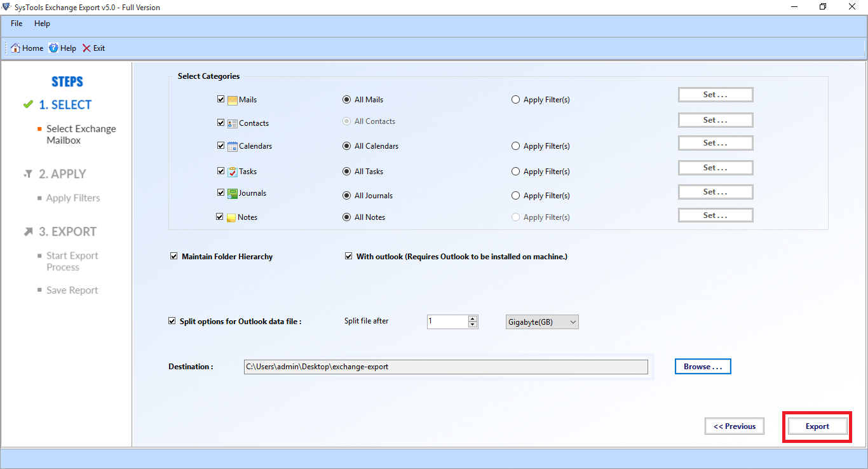Select the All Notes radio button

(x=346, y=217)
